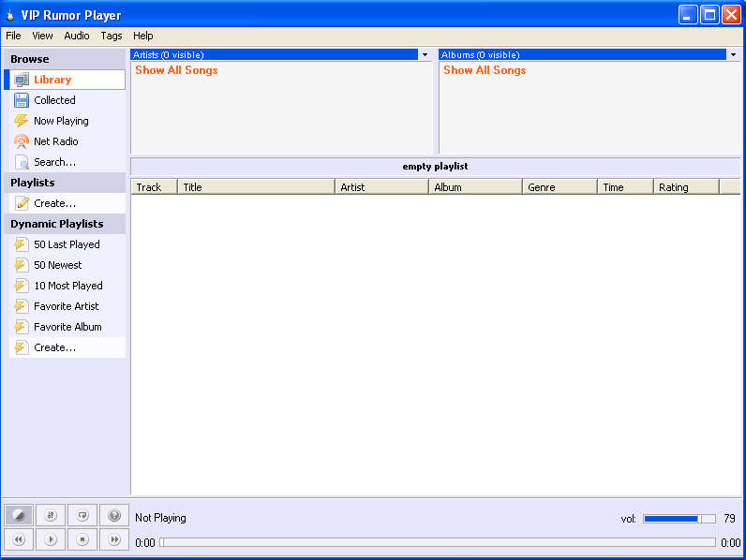Skip to the previous track
746x560 pixels.
(19, 539)
